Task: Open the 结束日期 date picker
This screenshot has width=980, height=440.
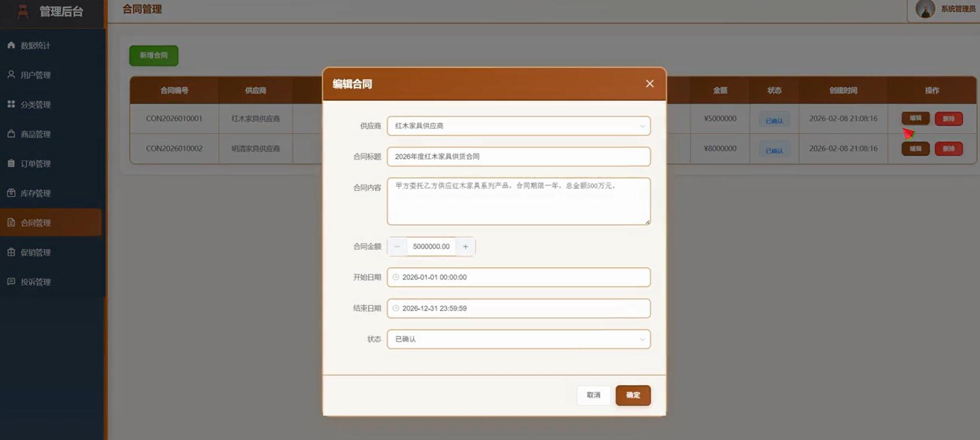Action: pyautogui.click(x=518, y=309)
